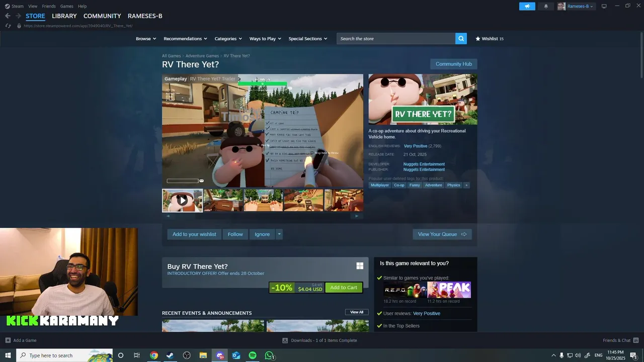Open dropdown arrow next to Ignore
The height and width of the screenshot is (362, 644).
click(x=279, y=234)
